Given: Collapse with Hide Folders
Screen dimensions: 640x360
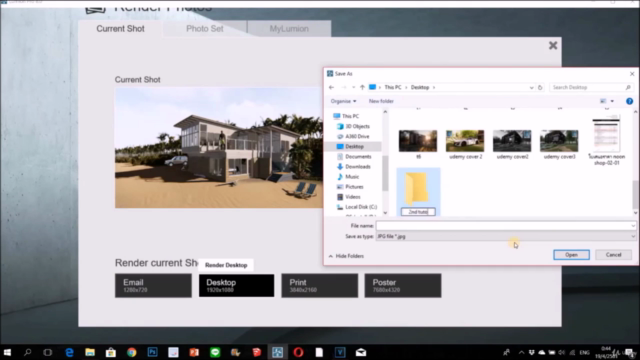Looking at the screenshot, I should tap(346, 256).
